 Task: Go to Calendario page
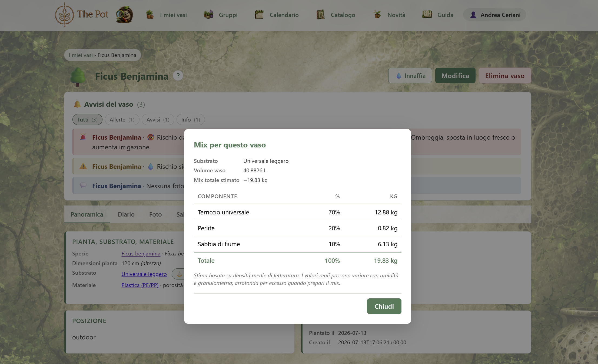(284, 15)
